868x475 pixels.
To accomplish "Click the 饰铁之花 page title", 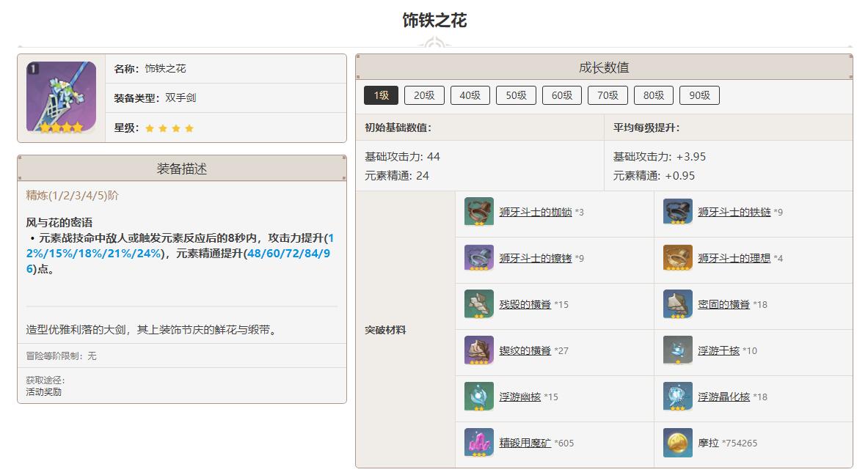I will point(434,21).
